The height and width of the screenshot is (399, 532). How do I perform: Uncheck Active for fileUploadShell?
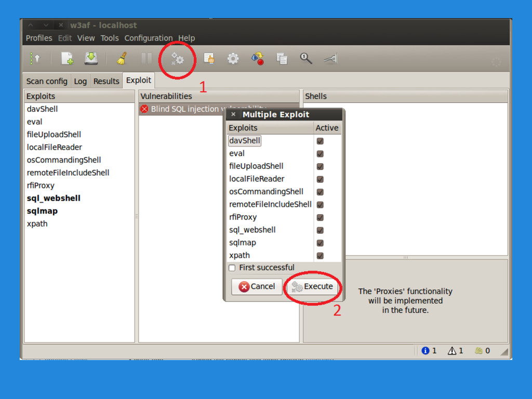[320, 166]
